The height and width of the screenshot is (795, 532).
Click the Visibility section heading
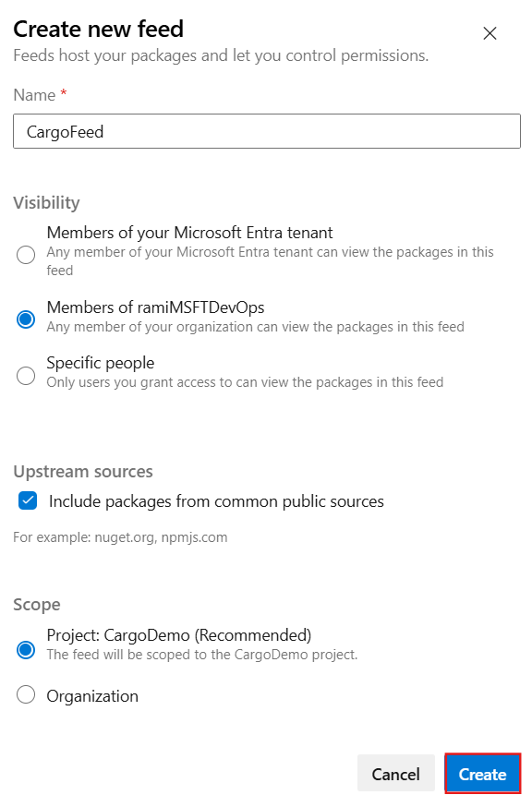click(x=46, y=202)
